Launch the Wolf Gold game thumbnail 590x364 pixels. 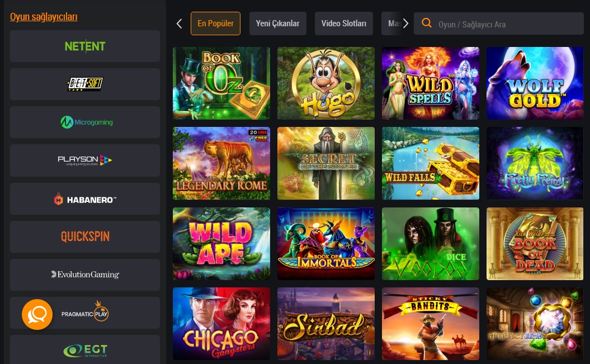535,83
